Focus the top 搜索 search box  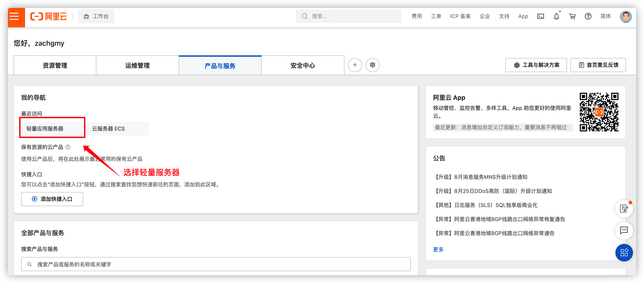(348, 16)
